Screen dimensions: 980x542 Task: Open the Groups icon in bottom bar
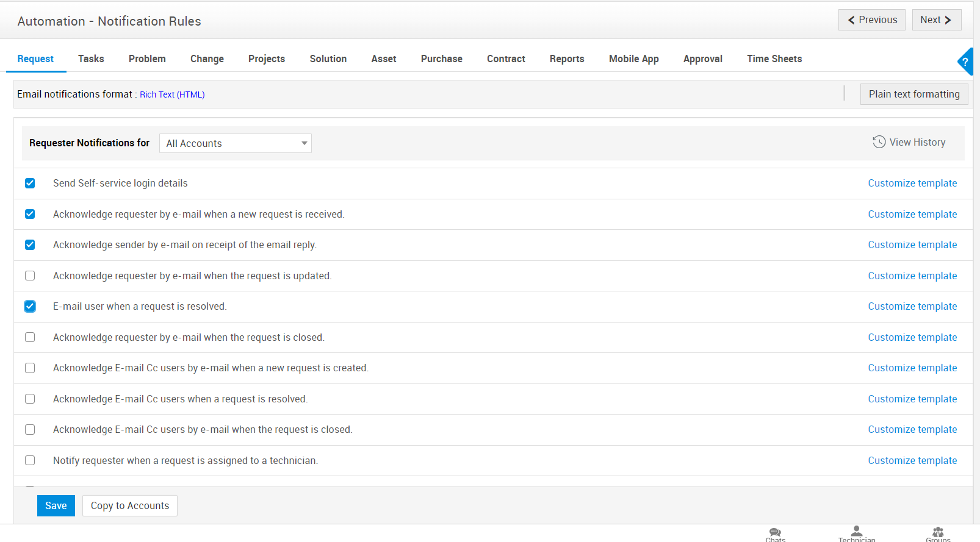(x=938, y=533)
